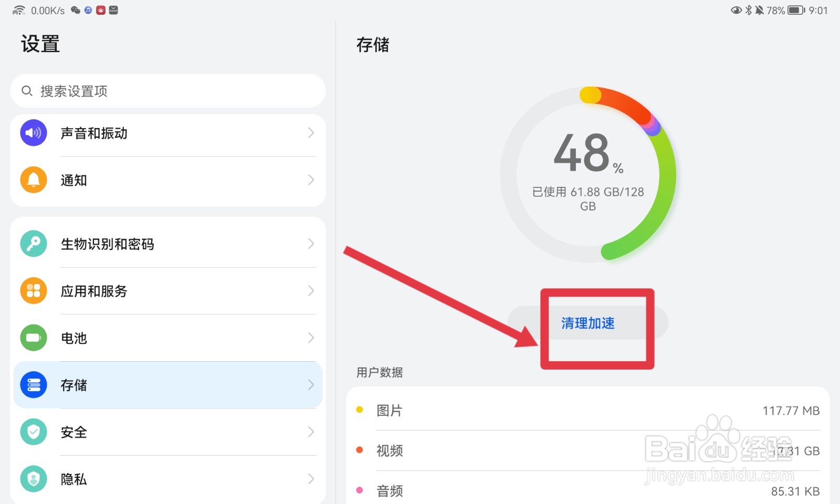The width and height of the screenshot is (840, 504).
Task: Expand 生物识别和密码 chevron arrow
Action: point(311,244)
